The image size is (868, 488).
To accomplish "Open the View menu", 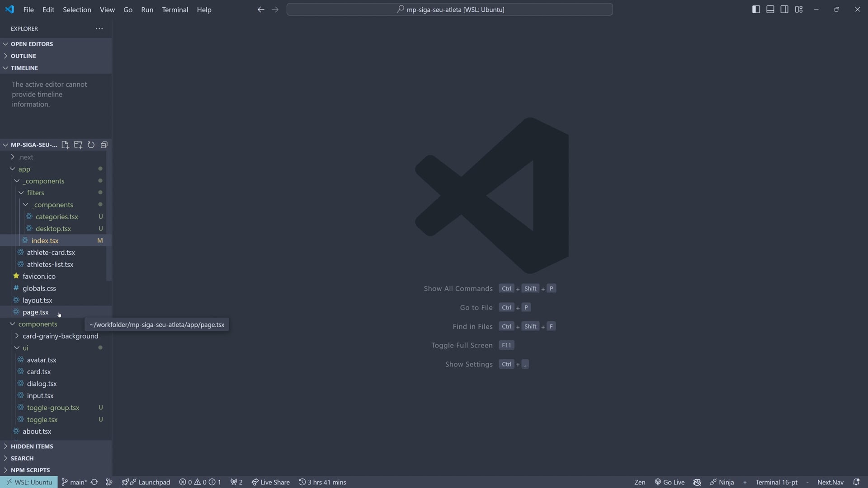I will [x=107, y=9].
